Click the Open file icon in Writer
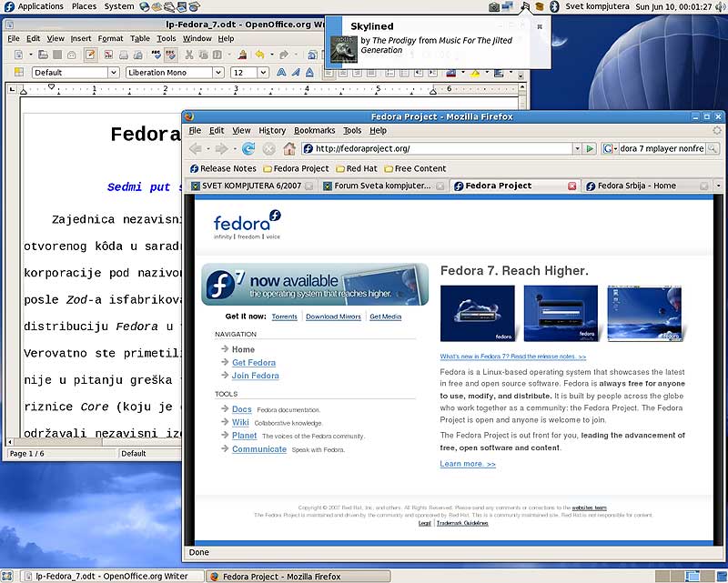 pyautogui.click(x=43, y=55)
